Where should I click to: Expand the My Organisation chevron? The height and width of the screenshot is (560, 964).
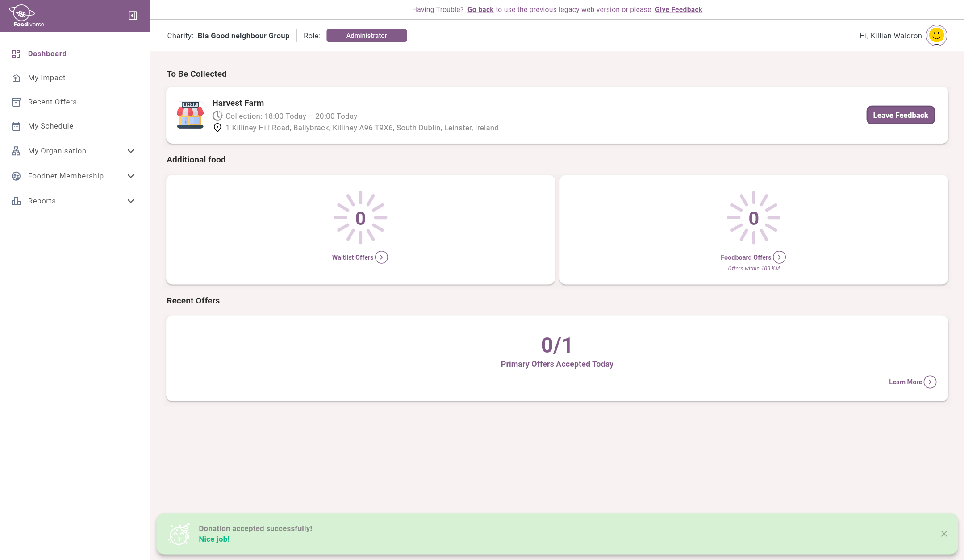(131, 151)
